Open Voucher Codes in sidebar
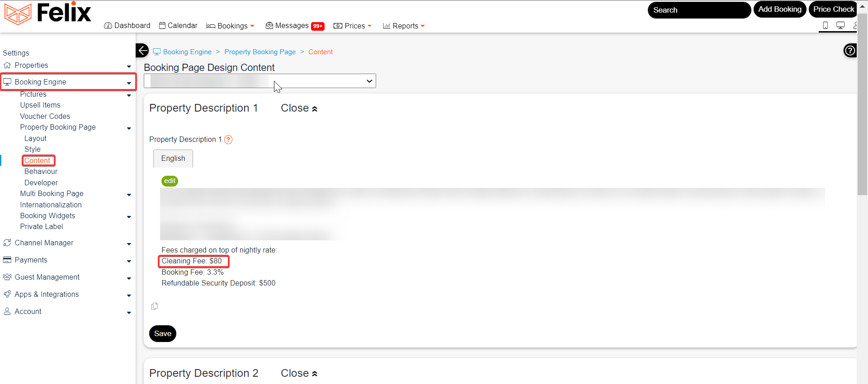Image resolution: width=868 pixels, height=384 pixels. coord(45,117)
